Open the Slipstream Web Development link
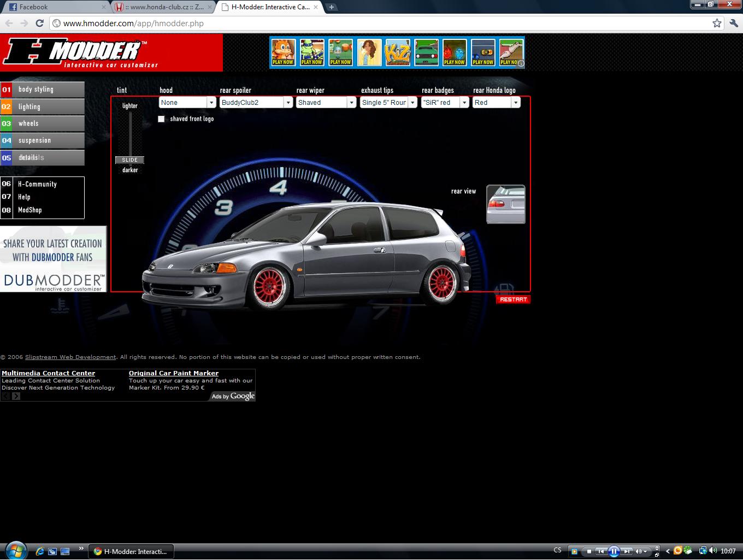Image resolution: width=743 pixels, height=560 pixels. (x=70, y=357)
